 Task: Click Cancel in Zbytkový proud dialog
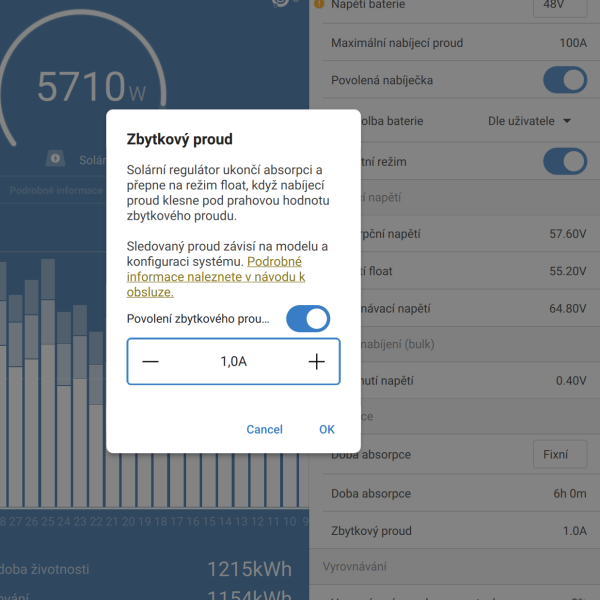coord(264,429)
